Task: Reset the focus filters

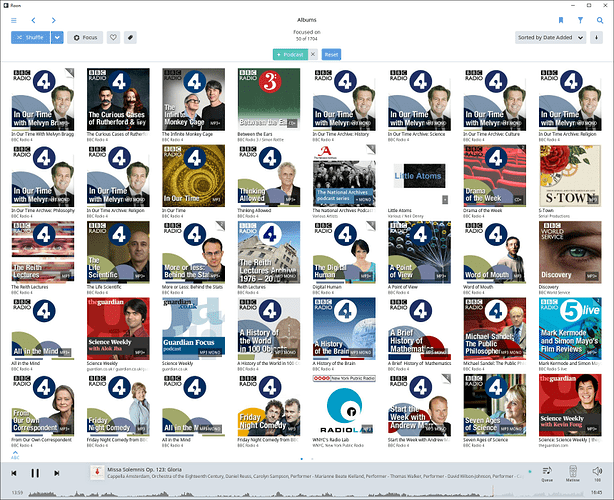Action: click(x=331, y=54)
